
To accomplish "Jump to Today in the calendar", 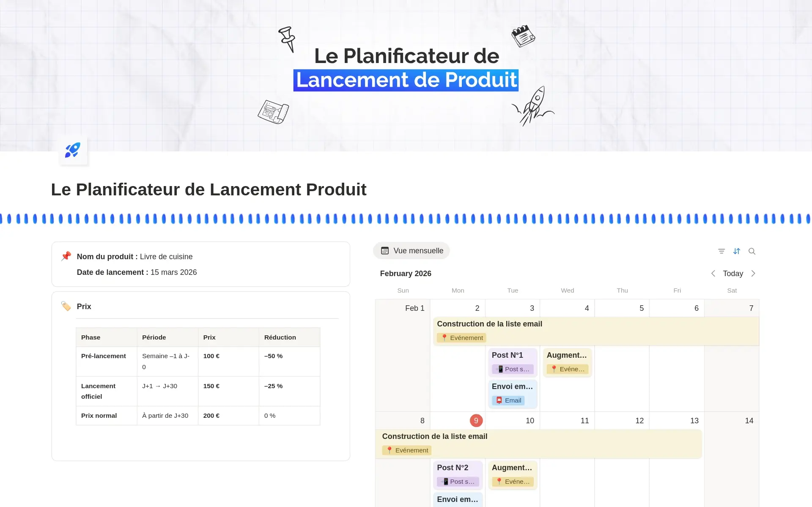I will 733,274.
